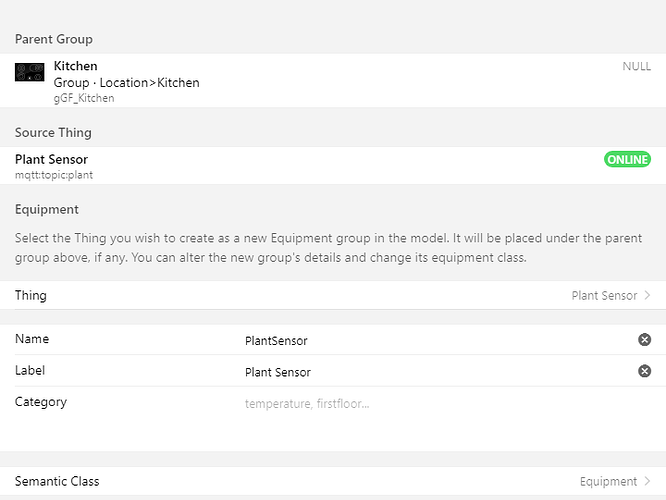Click the Label input containing Plant Sensor

click(430, 372)
